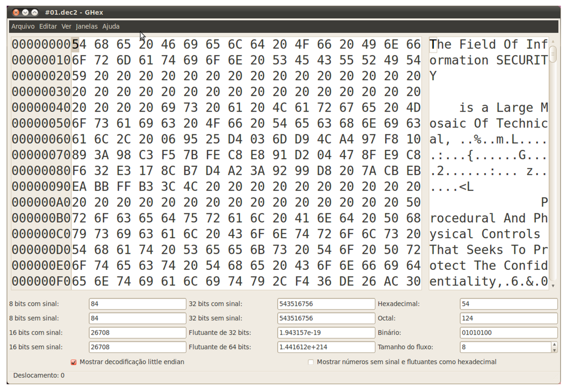The width and height of the screenshot is (566, 392).
Task: Minimize the GHex window
Action: tap(25, 12)
